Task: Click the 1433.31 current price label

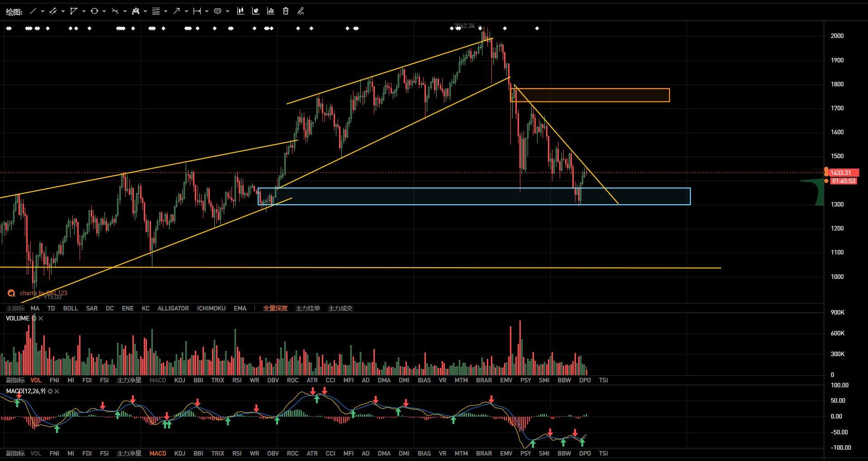Action: coord(841,173)
